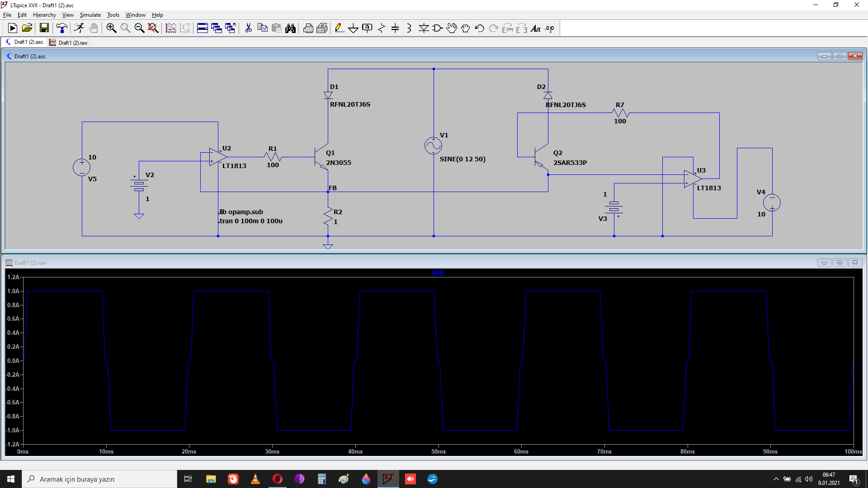Open the Help menu
This screenshot has height=488, width=868.
tap(157, 15)
